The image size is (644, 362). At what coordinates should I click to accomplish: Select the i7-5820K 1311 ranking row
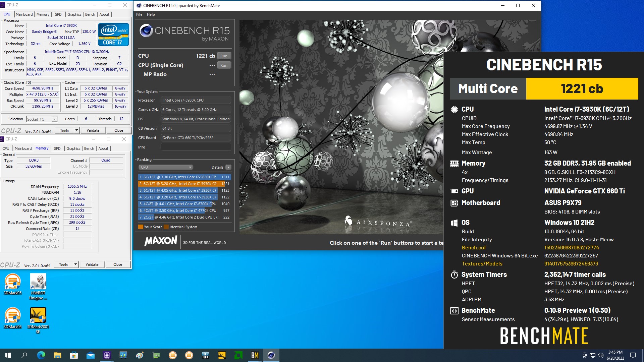pos(184,177)
